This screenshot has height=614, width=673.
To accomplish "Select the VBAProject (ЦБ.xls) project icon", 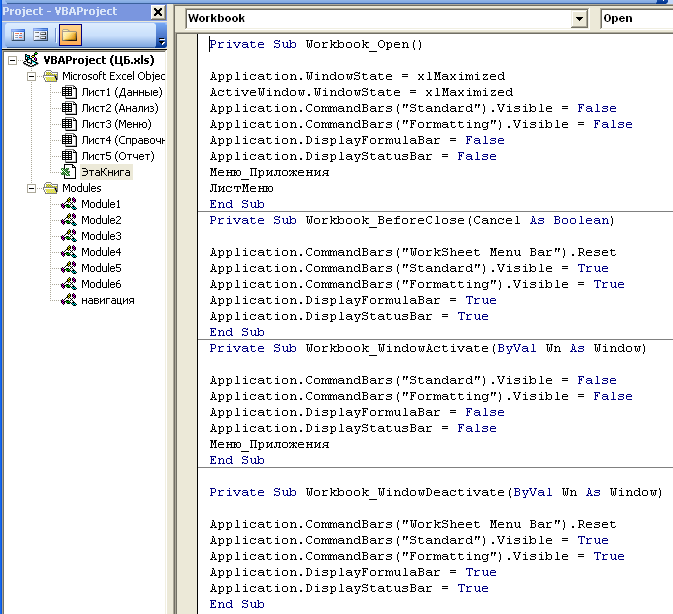I will (30, 60).
